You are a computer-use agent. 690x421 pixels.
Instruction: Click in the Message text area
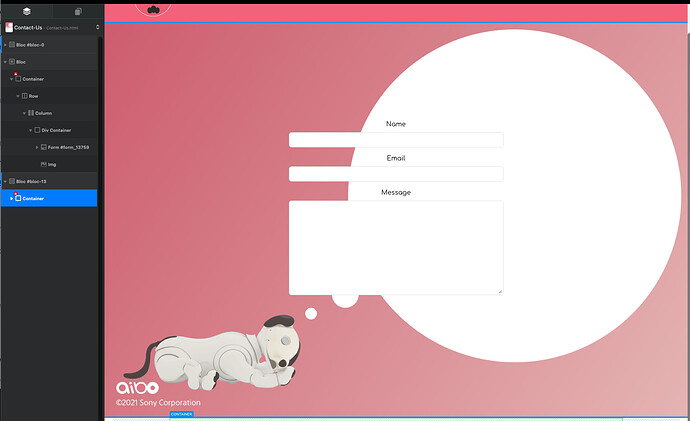click(396, 248)
